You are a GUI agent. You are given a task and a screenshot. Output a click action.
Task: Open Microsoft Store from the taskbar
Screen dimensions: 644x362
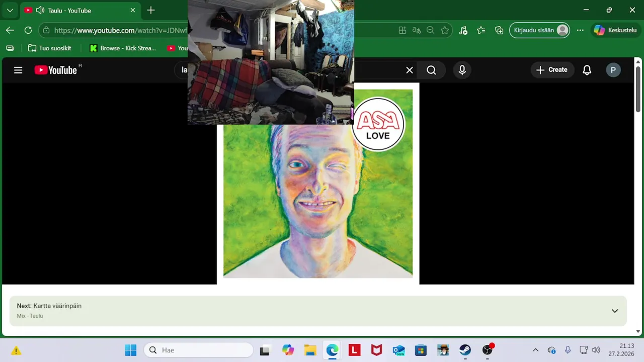tap(421, 350)
